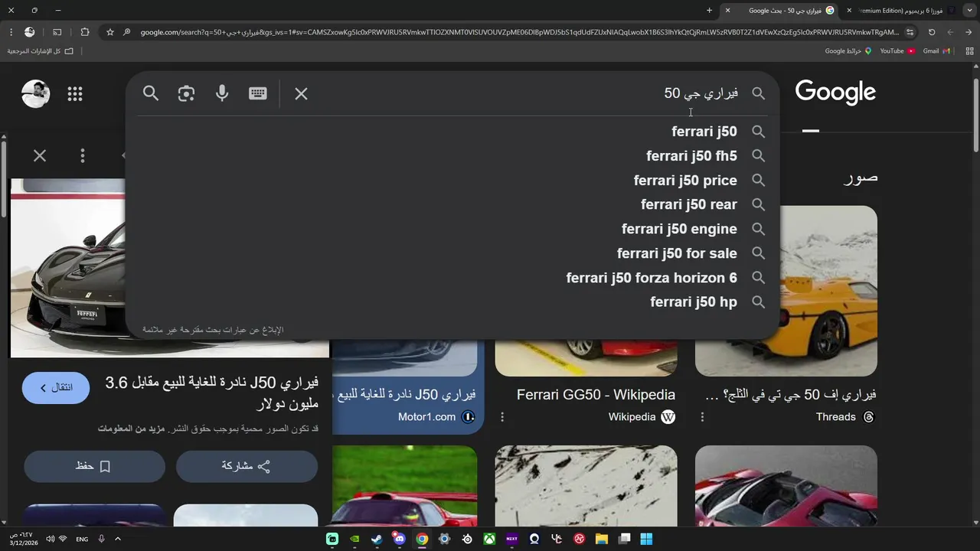Open Chrome three-dot menu

click(x=11, y=32)
